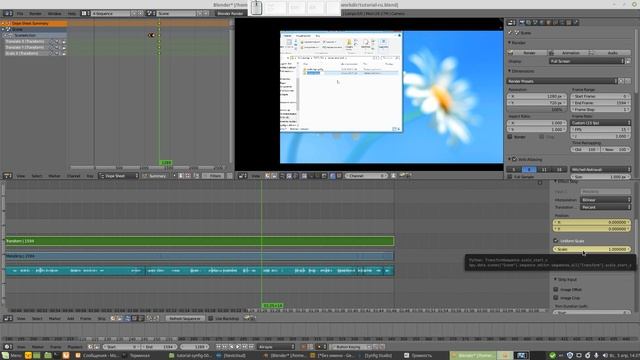
Task: Jump to the end frame in timeline
Action: coord(251,347)
